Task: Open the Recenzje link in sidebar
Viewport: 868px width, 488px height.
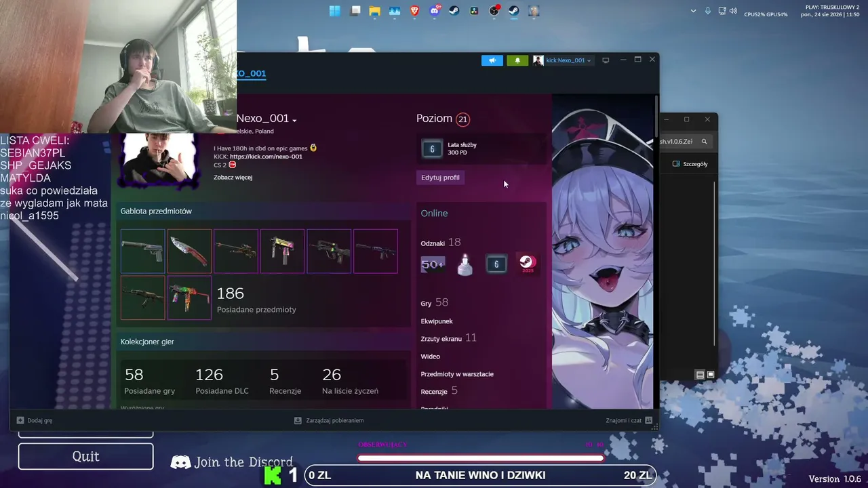Action: [x=439, y=391]
